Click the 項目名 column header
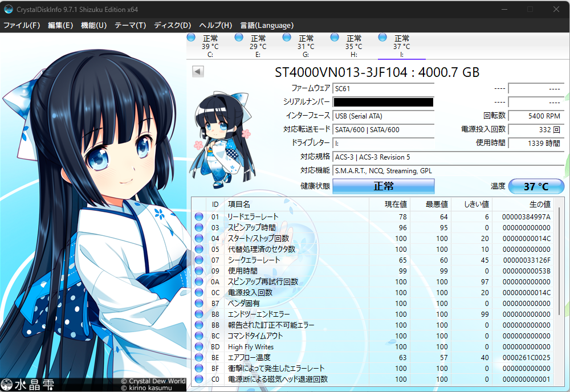The width and height of the screenshot is (570, 392). pos(296,204)
